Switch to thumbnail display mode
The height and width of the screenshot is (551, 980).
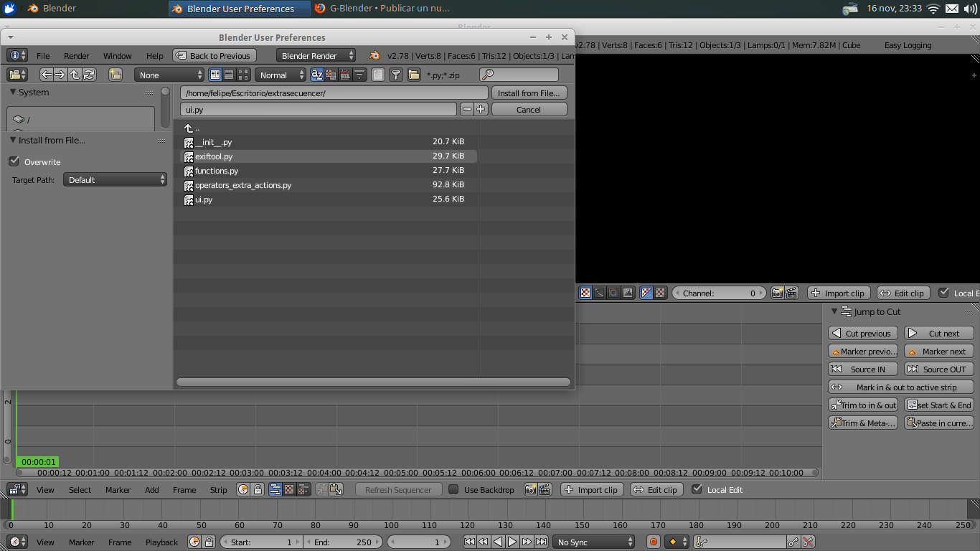tap(243, 75)
